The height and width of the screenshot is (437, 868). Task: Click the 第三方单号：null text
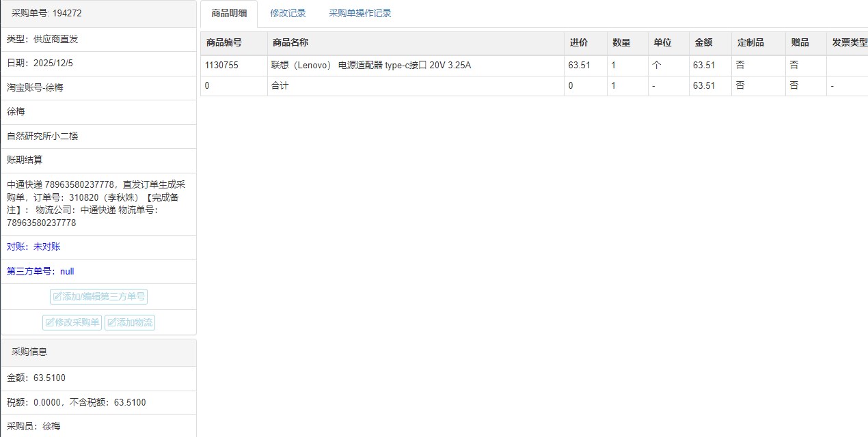coord(40,271)
